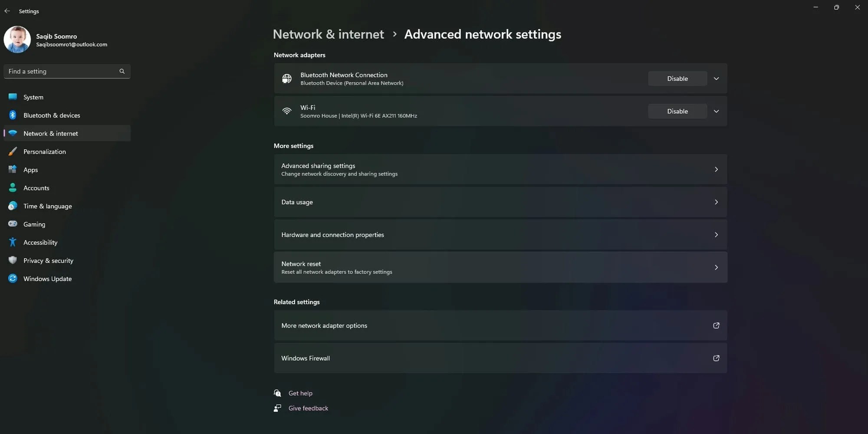Viewport: 868px width, 434px height.
Task: Click the Bluetooth & devices sidebar icon
Action: [x=13, y=115]
